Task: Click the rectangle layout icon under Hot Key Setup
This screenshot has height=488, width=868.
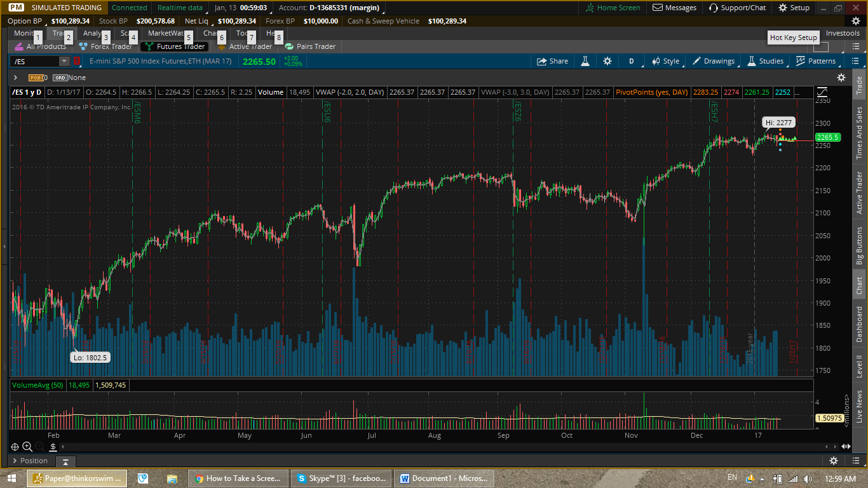Action: (821, 46)
